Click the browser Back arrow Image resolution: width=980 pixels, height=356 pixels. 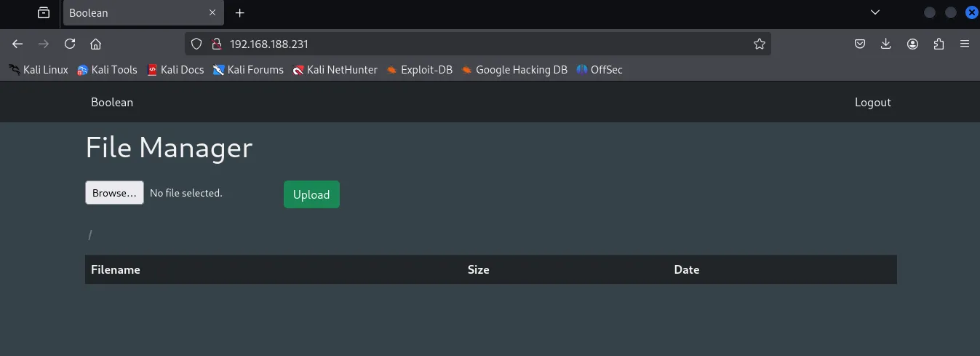(17, 44)
